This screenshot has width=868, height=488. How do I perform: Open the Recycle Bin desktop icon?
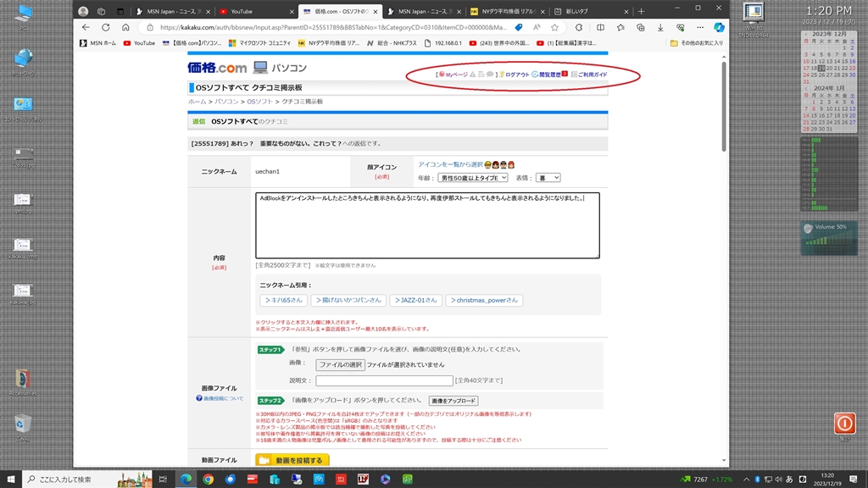tap(23, 427)
